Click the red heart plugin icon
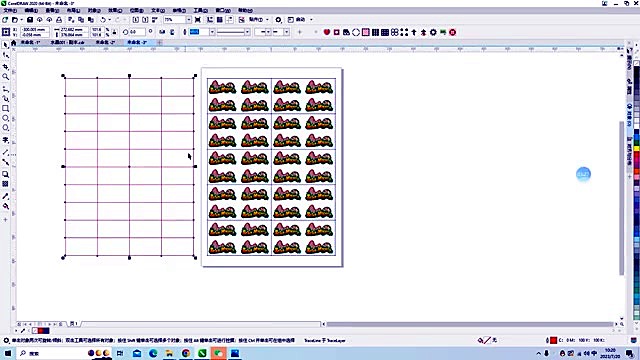The image size is (640, 360). point(327,32)
